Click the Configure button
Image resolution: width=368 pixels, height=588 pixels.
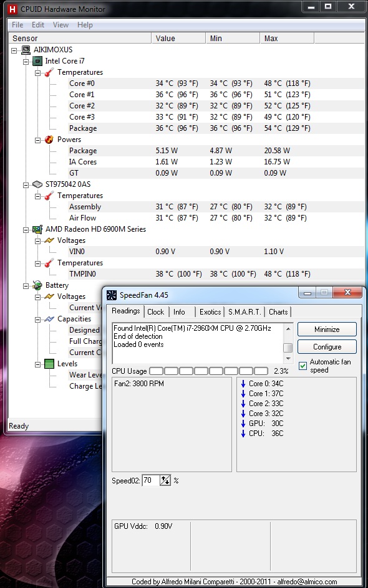(327, 347)
